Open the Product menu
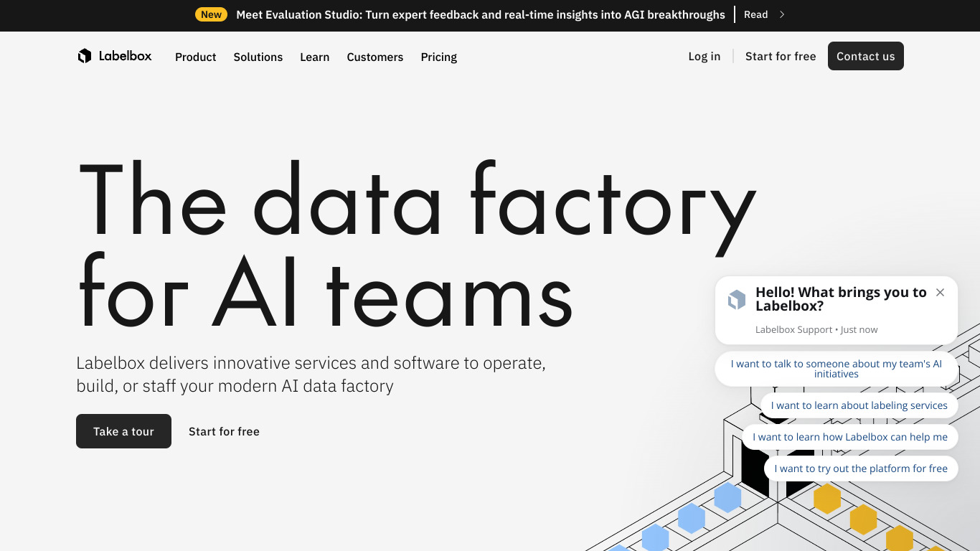Screen dimensions: 980x551 [x=195, y=57]
